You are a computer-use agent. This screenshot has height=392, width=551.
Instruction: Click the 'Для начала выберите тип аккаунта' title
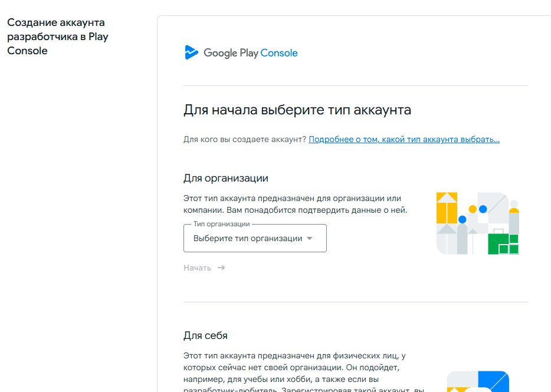click(x=297, y=110)
